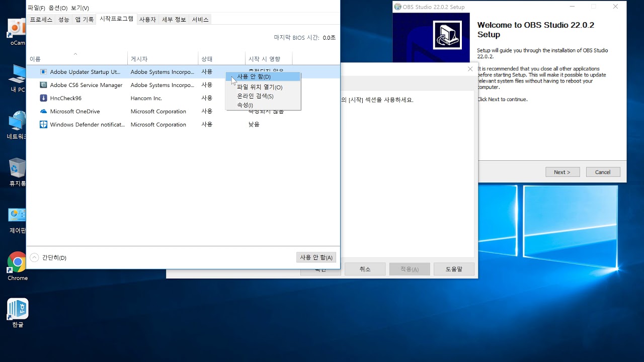
Task: Open the 제어판 control panel desktop icon
Action: (17, 220)
